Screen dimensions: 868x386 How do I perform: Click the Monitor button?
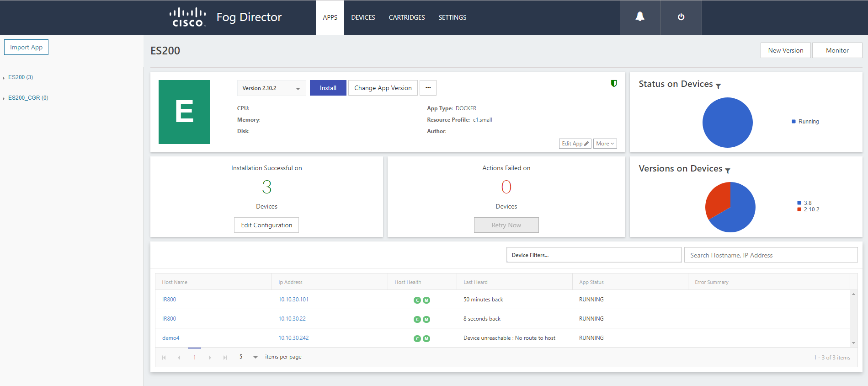coord(837,50)
